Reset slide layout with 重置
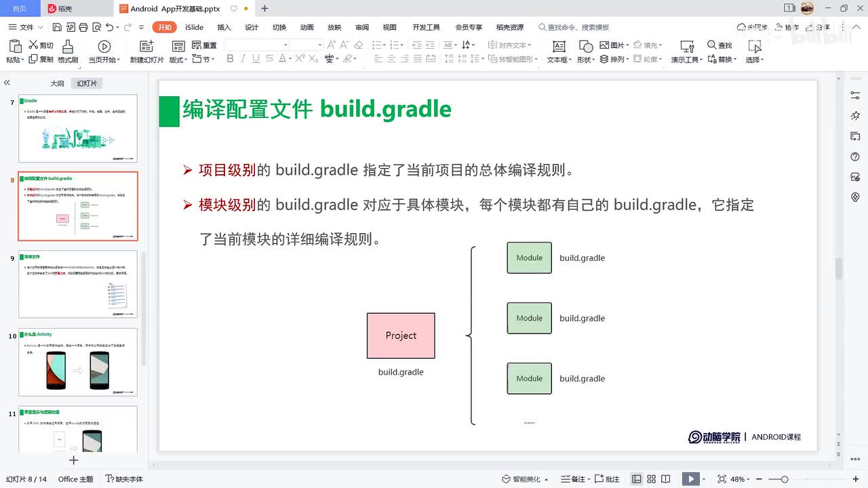The width and height of the screenshot is (868, 488). pos(204,45)
